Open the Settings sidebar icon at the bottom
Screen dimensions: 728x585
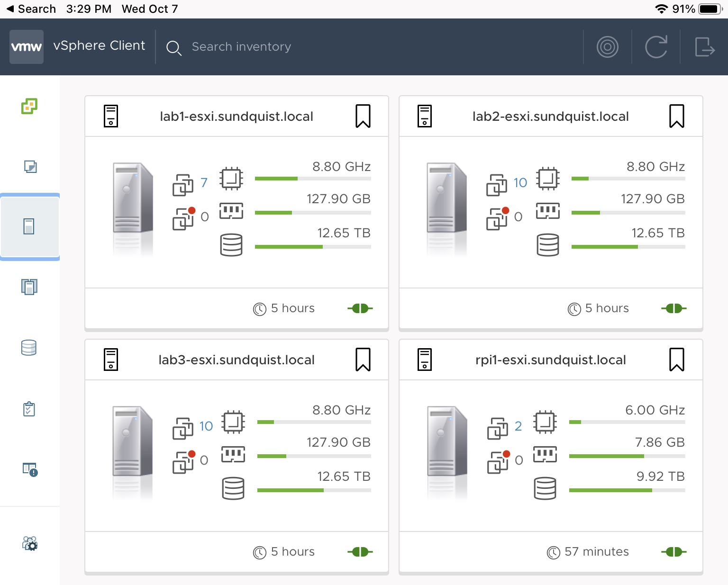[30, 544]
